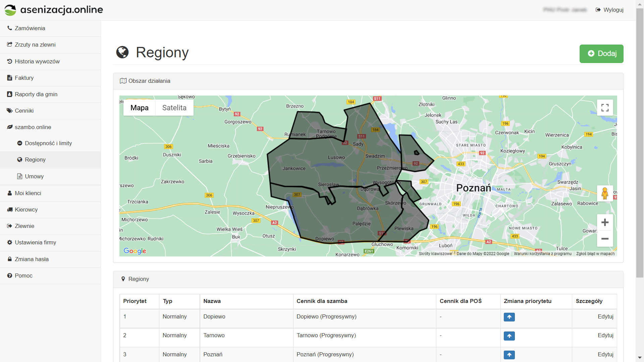Open Zamówienia in the sidebar
Screen dimensions: 644x362
(50, 28)
